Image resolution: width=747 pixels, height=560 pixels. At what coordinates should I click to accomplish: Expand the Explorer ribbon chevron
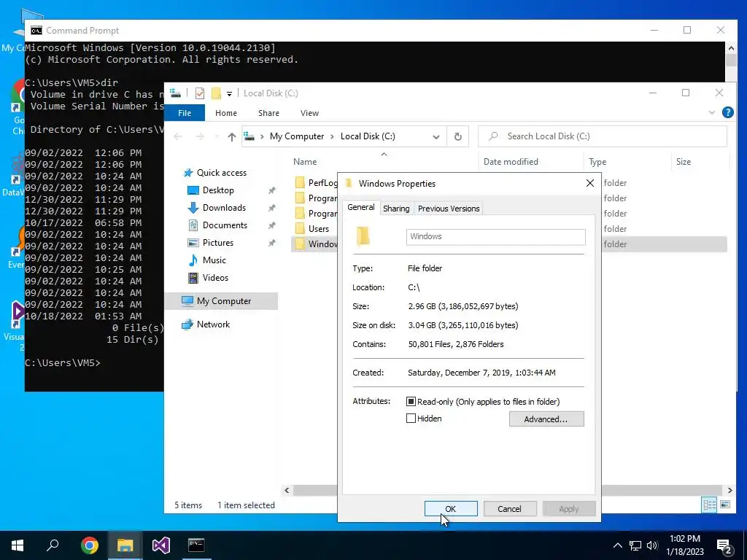712,113
